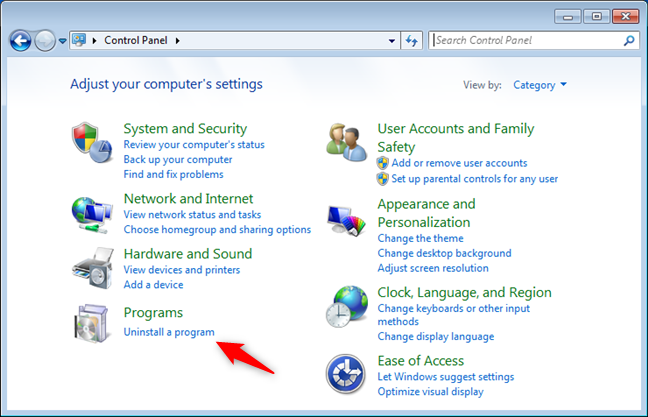Click Set up parental controls for any user

[474, 179]
